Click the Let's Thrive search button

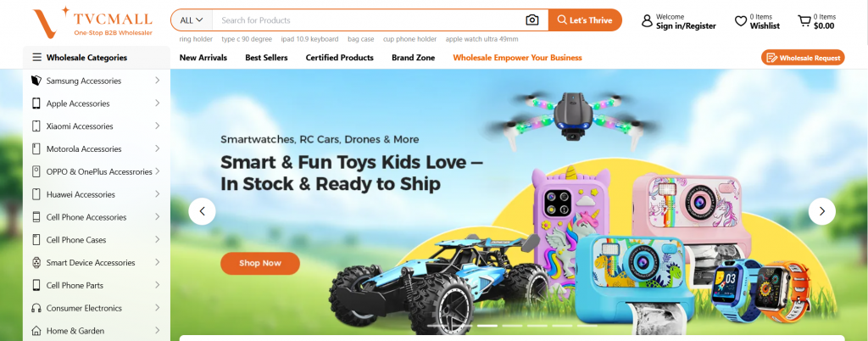[x=585, y=20]
